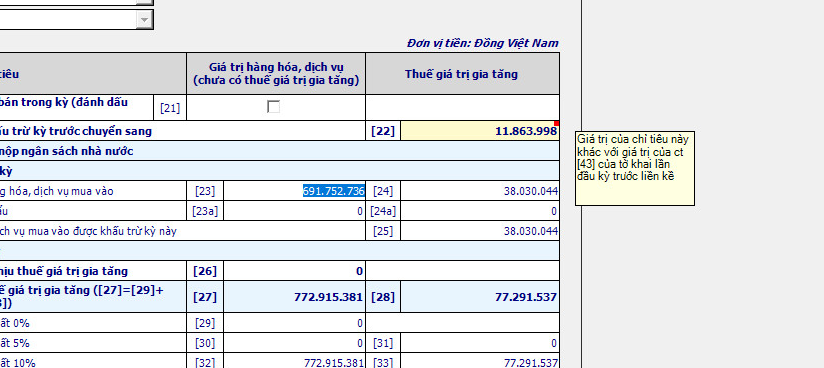Click the 'Thuế giá trị gia tăng' column header
This screenshot has height=368, width=824.
coord(462,74)
